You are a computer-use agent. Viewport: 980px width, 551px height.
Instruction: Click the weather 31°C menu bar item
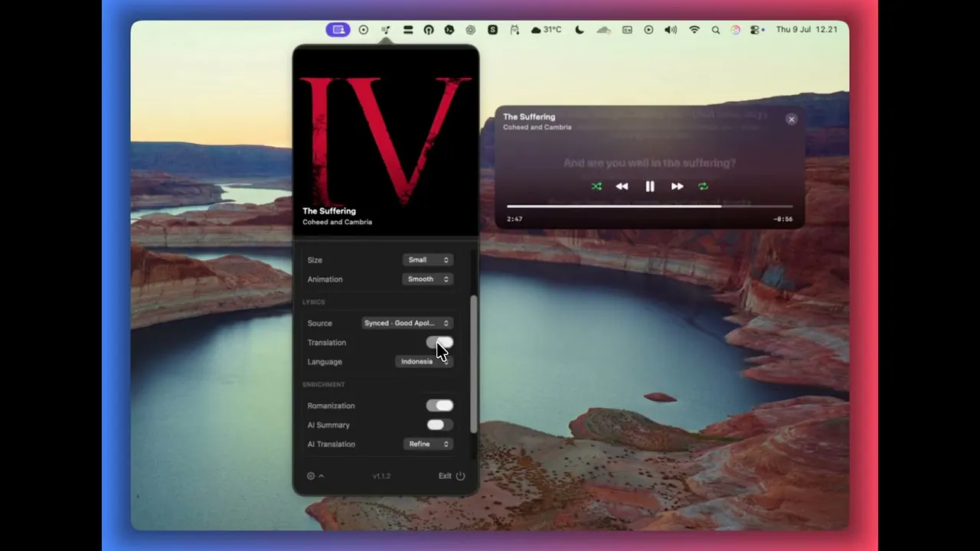click(x=547, y=30)
